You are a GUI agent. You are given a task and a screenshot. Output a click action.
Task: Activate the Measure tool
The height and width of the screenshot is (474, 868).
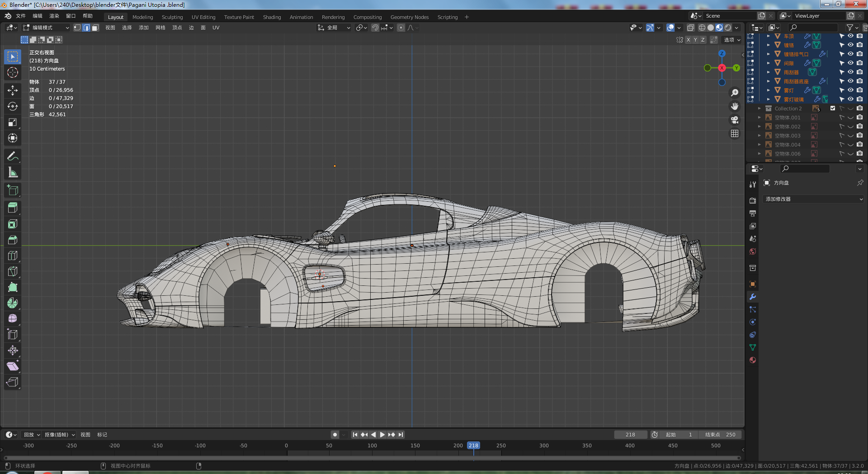(13, 172)
